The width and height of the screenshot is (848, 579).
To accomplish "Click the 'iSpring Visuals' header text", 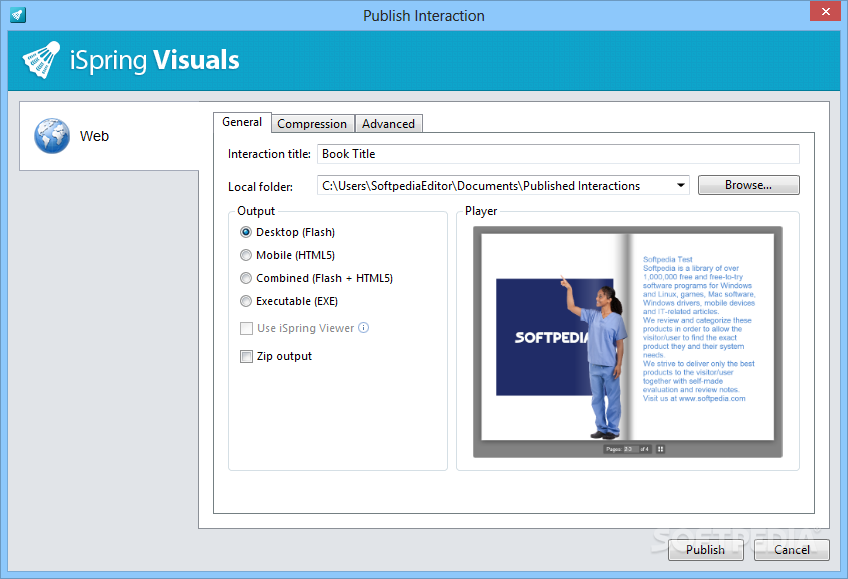I will pyautogui.click(x=154, y=60).
